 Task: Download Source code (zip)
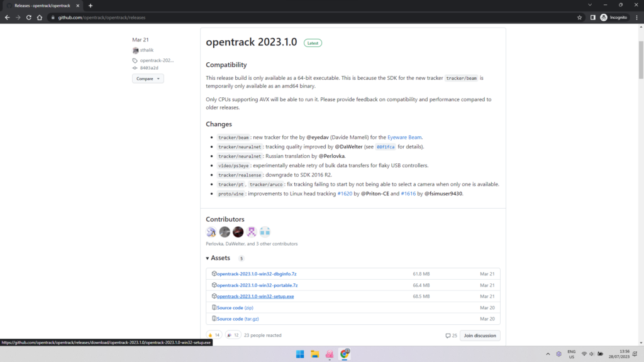point(235,308)
